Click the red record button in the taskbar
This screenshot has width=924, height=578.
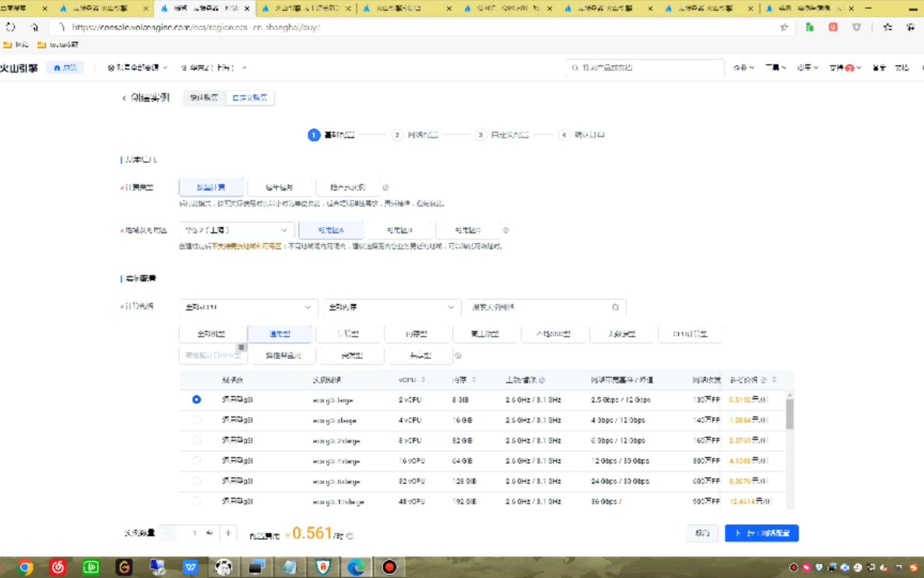coord(389,567)
